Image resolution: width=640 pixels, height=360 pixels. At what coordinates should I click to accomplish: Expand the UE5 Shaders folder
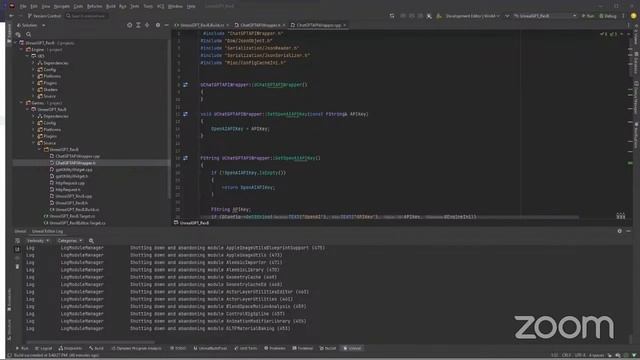[x=34, y=89]
